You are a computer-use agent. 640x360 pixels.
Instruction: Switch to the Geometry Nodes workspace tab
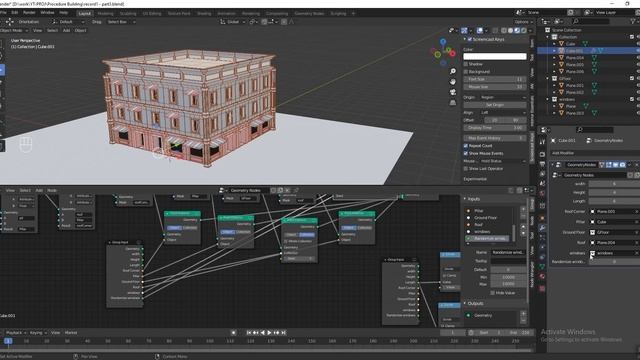click(x=309, y=13)
